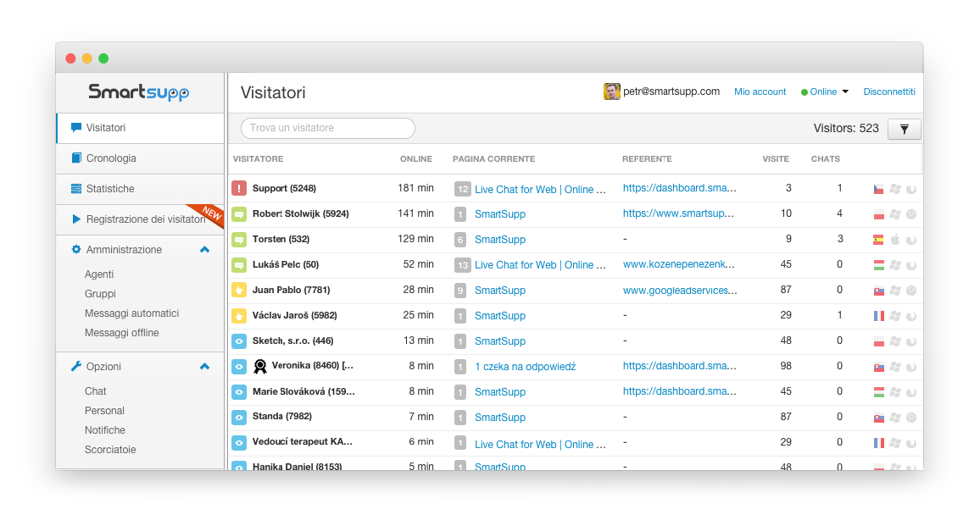The width and height of the screenshot is (980, 526).
Task: Click the yellow hand icon beside Juan Pablo
Action: coord(239,291)
